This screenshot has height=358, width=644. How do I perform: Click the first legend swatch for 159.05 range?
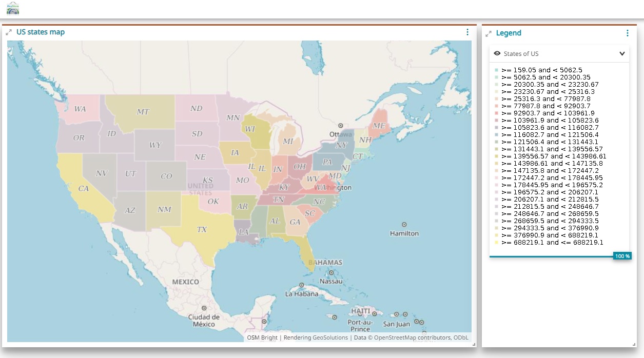[496, 70]
